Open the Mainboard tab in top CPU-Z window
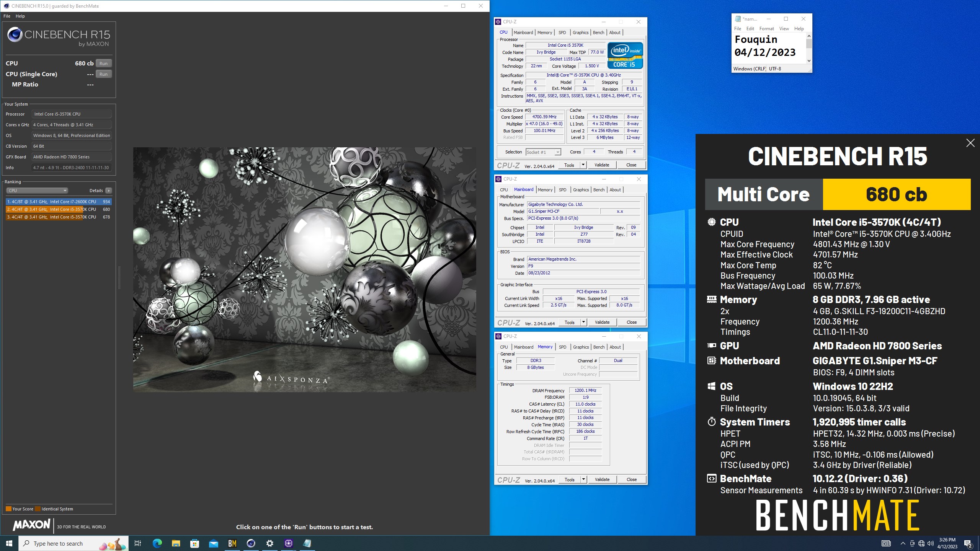980x551 pixels. (x=523, y=33)
